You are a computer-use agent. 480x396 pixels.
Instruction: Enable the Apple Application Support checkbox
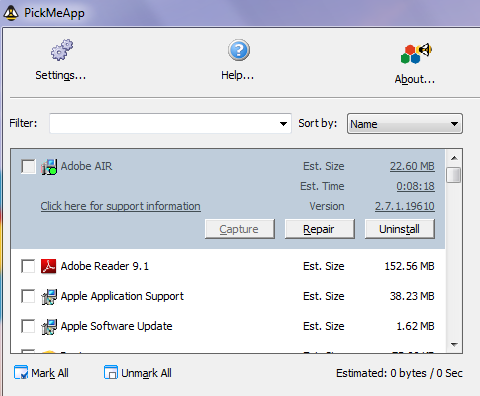coord(28,296)
